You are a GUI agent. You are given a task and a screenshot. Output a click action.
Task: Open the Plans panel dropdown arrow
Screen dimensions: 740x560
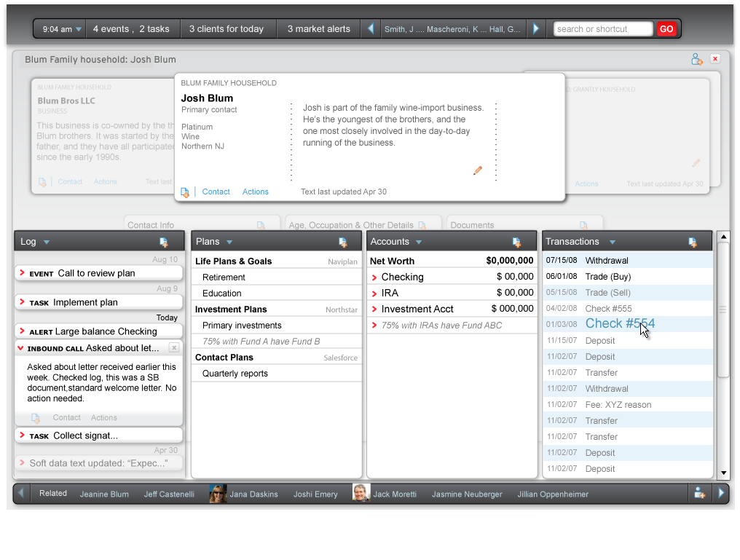pos(229,242)
